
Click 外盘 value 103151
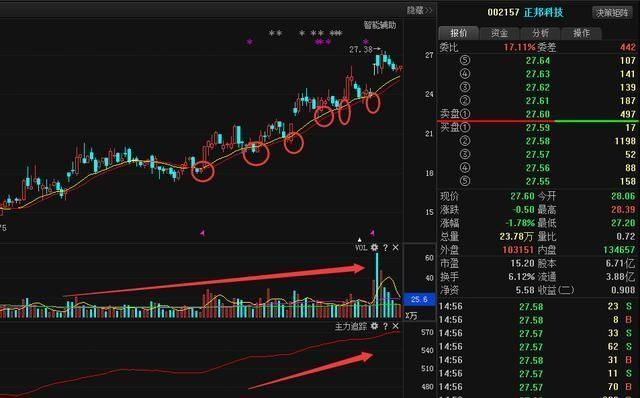pyautogui.click(x=518, y=250)
